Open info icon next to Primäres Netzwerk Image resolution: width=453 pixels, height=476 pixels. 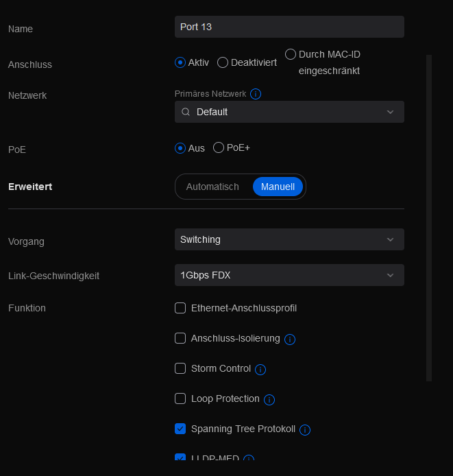[256, 94]
